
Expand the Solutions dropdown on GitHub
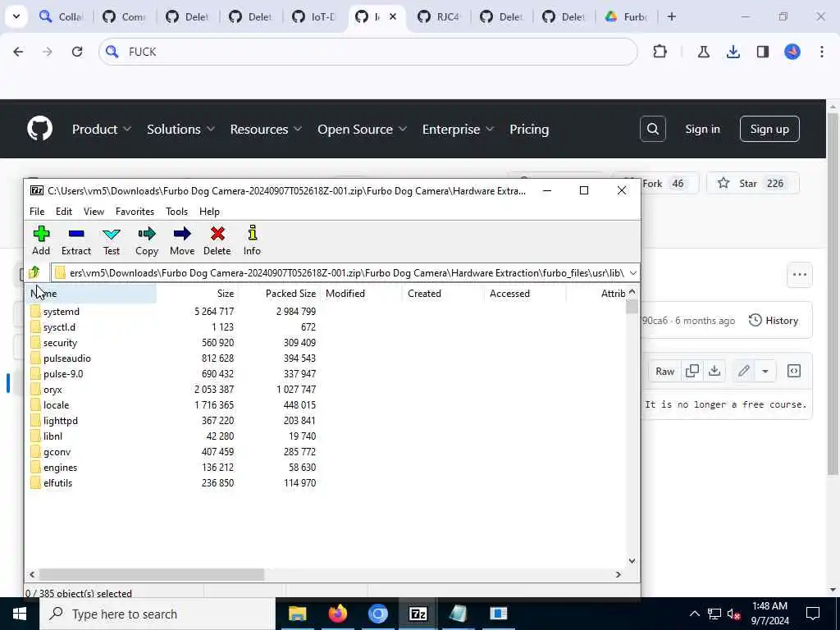coord(180,129)
